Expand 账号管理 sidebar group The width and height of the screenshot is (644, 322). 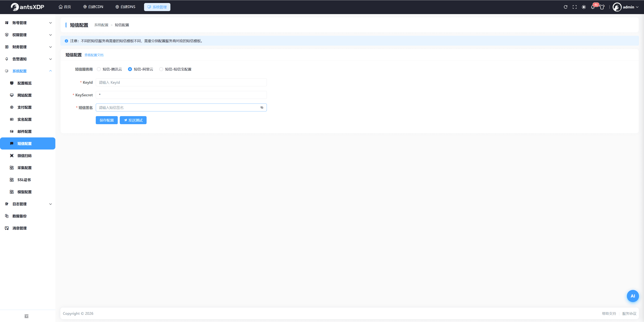[x=28, y=23]
